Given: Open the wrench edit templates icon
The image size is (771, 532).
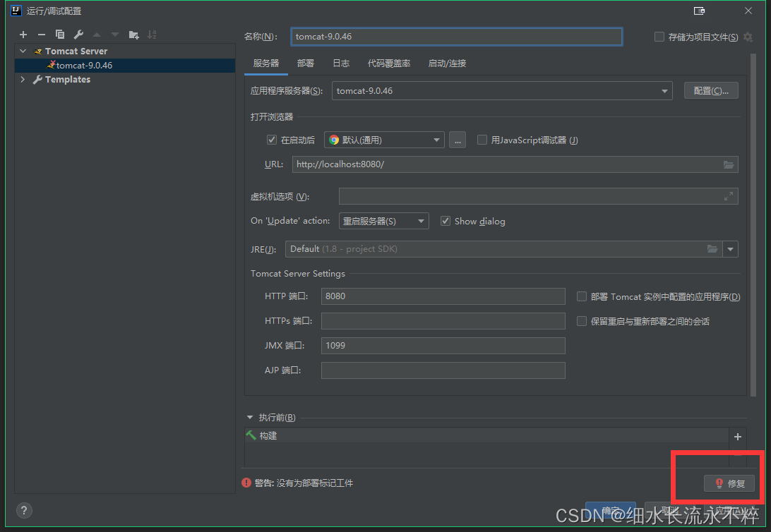Looking at the screenshot, I should 78,35.
